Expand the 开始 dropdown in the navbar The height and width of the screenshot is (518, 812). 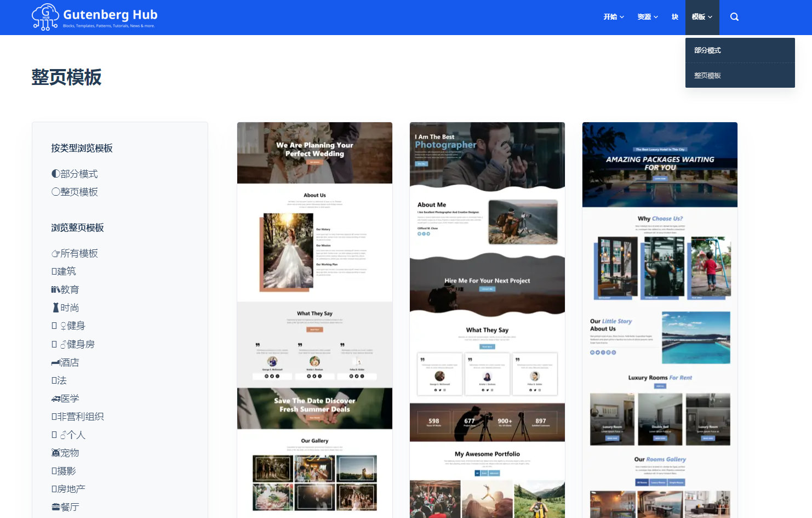(x=614, y=17)
